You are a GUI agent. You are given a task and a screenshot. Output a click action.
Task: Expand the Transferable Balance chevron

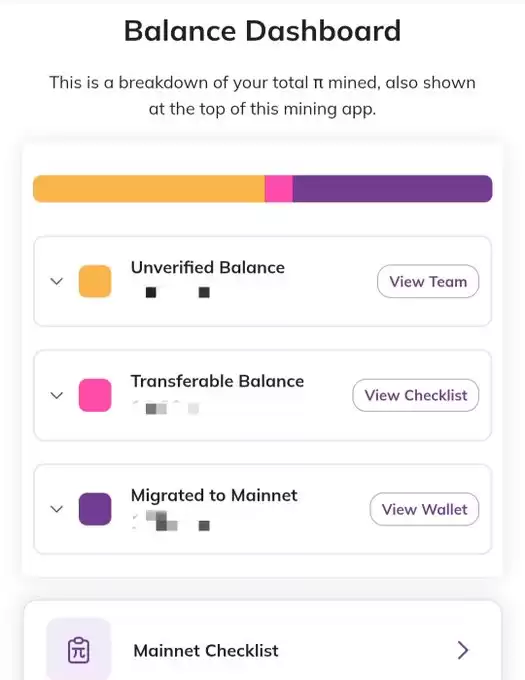click(57, 395)
